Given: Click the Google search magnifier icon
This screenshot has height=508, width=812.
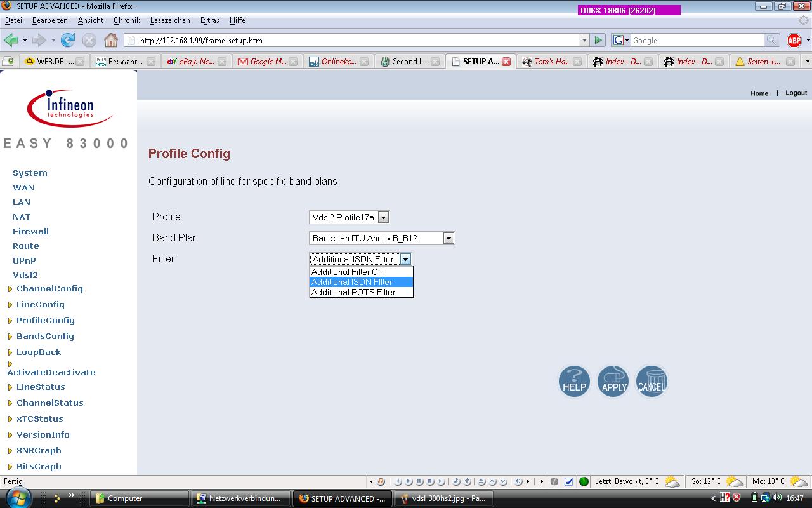Looking at the screenshot, I should click(x=771, y=40).
